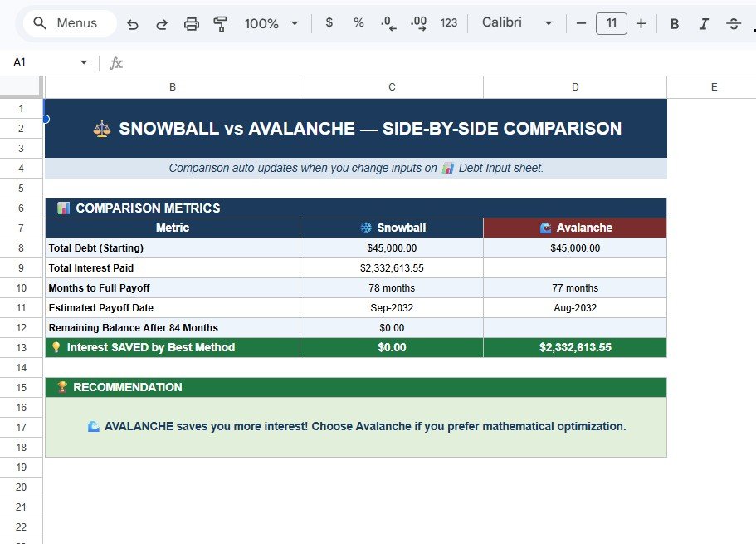Toggle italic formatting

point(703,23)
